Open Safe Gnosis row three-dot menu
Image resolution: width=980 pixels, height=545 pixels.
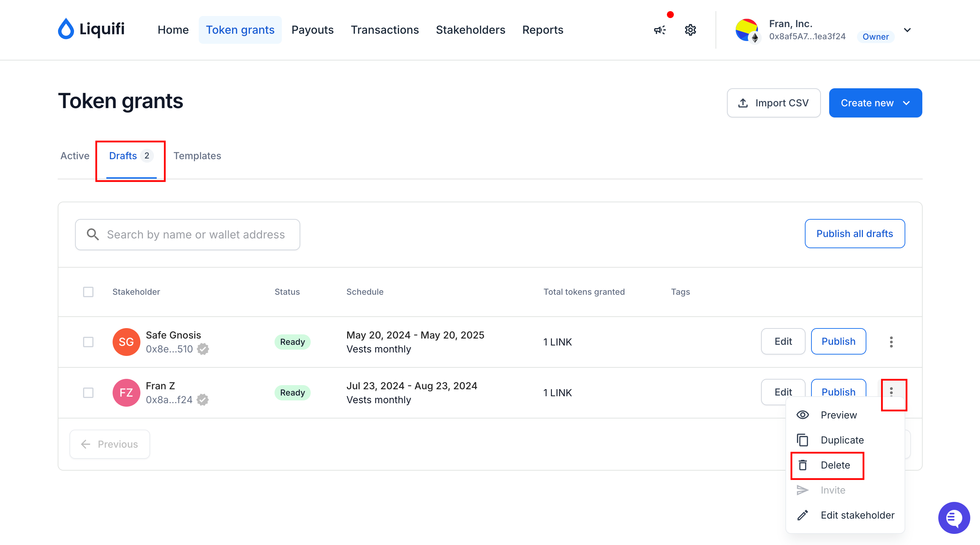point(891,342)
